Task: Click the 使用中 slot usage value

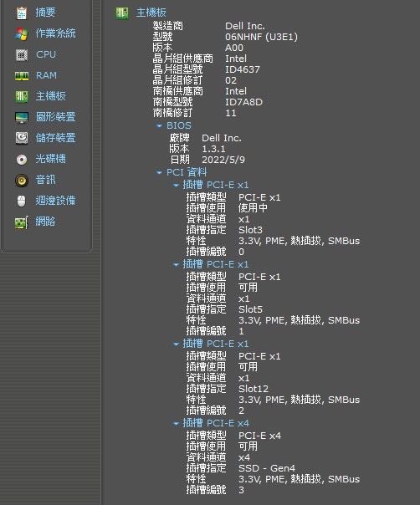Action: tap(253, 208)
